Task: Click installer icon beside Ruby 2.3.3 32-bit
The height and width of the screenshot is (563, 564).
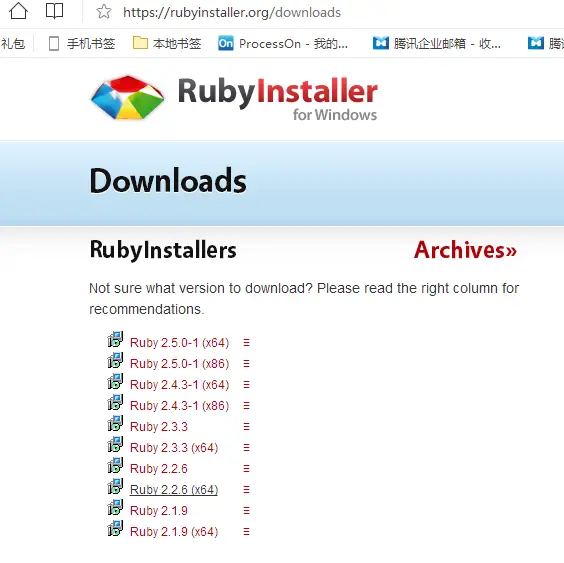Action: tap(115, 423)
